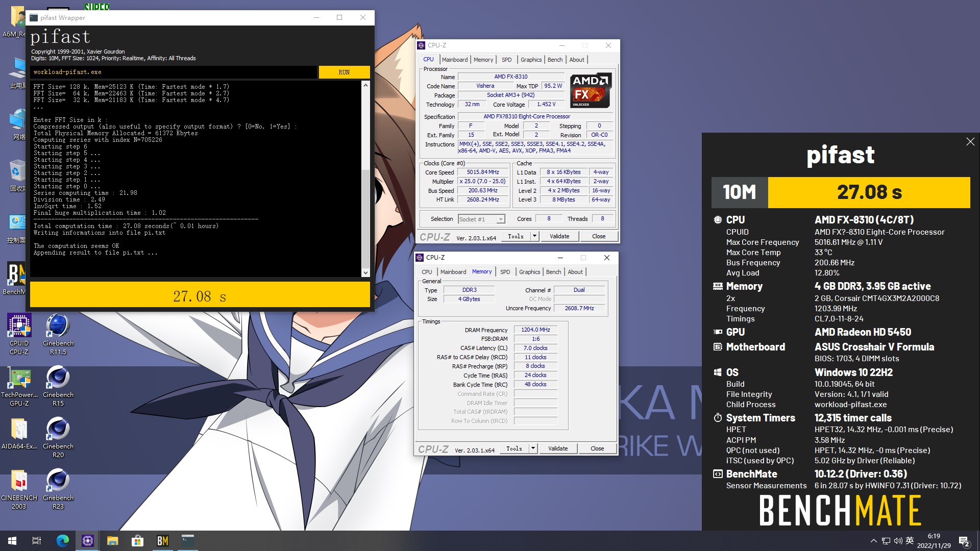980x551 pixels.
Task: Click Close in top CPU-Z window
Action: (x=599, y=236)
